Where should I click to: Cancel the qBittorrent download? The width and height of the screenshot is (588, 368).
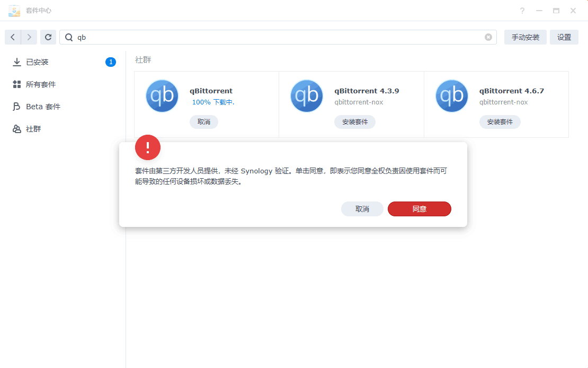(203, 121)
